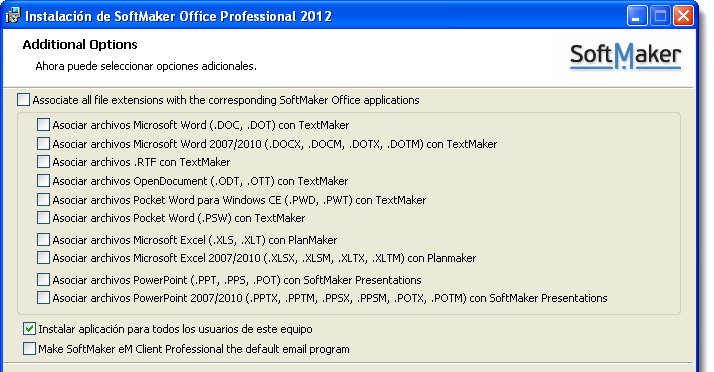This screenshot has width=714, height=372.
Task: Click the SoftMaker logo
Action: click(x=625, y=56)
